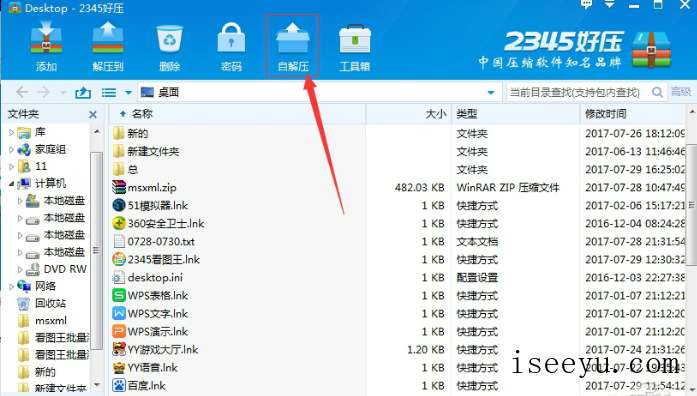Click the 高级 (Advanced) link
Image resolution: width=697 pixels, height=396 pixels.
[x=681, y=92]
